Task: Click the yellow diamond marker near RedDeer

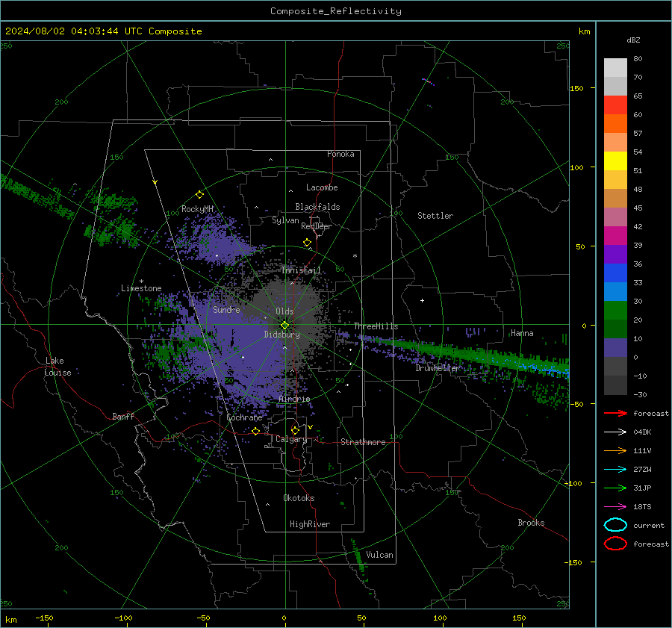Action: point(307,243)
